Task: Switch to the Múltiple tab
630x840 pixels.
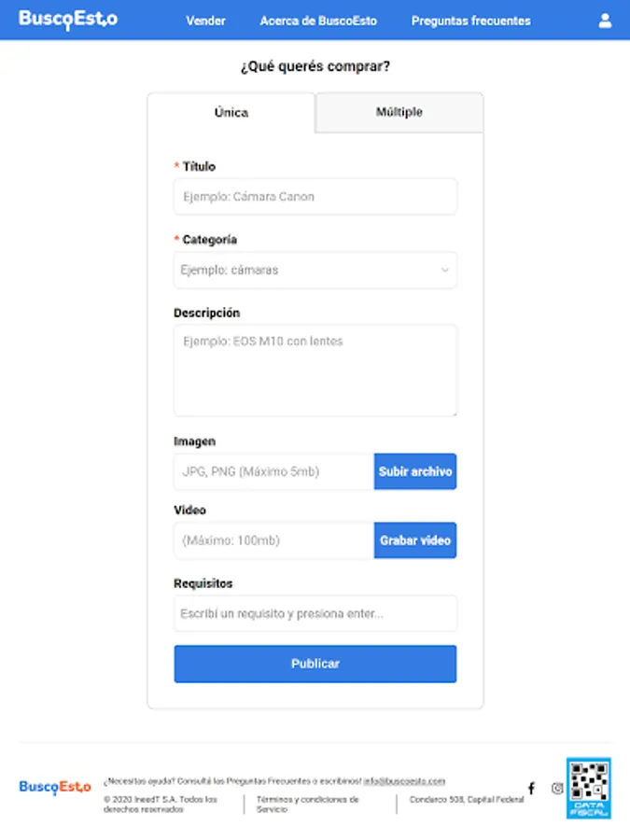Action: (399, 112)
